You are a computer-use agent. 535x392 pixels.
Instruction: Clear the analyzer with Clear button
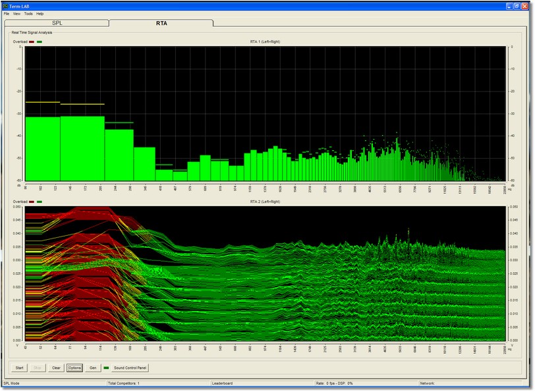point(56,368)
